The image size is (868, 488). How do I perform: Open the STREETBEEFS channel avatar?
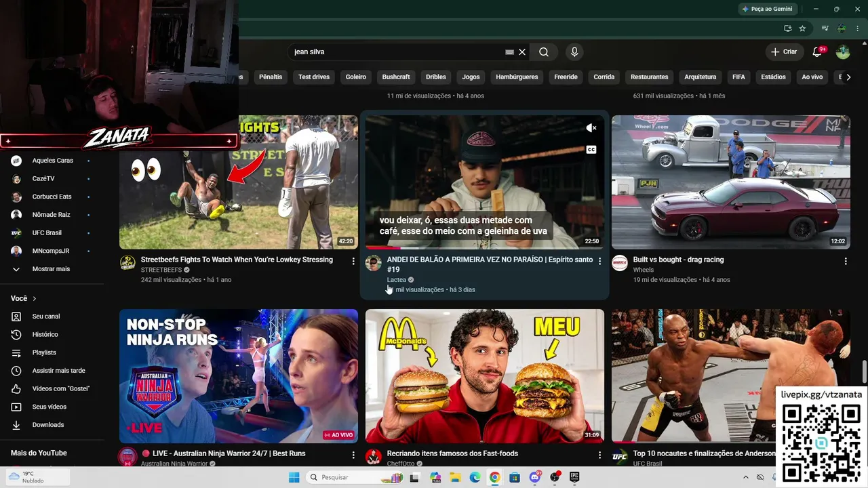[x=127, y=263]
